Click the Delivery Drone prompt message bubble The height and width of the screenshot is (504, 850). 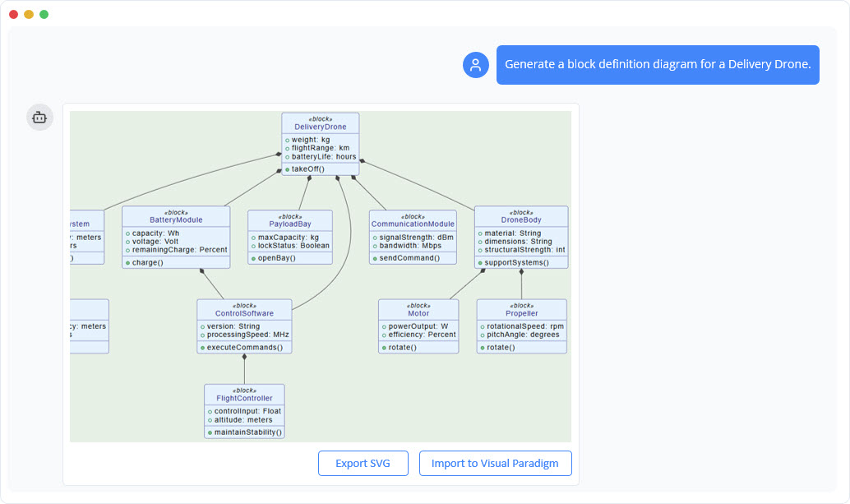(658, 63)
